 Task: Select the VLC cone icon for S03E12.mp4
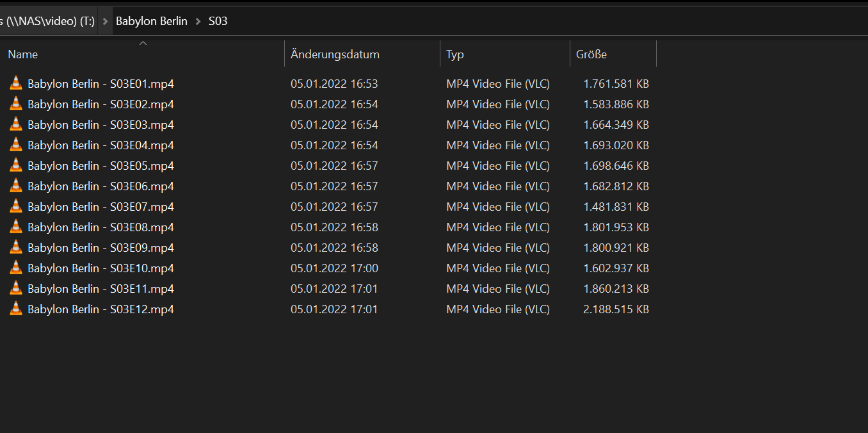(x=16, y=309)
